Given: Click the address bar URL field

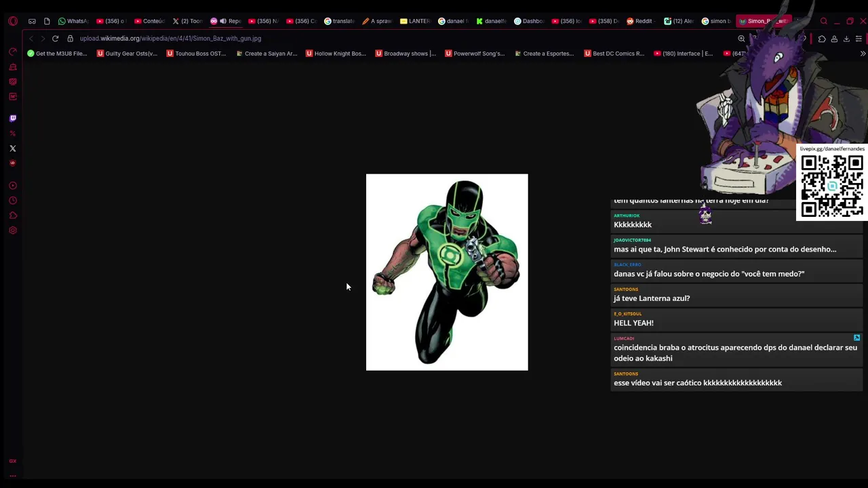Looking at the screenshot, I should click(x=403, y=39).
